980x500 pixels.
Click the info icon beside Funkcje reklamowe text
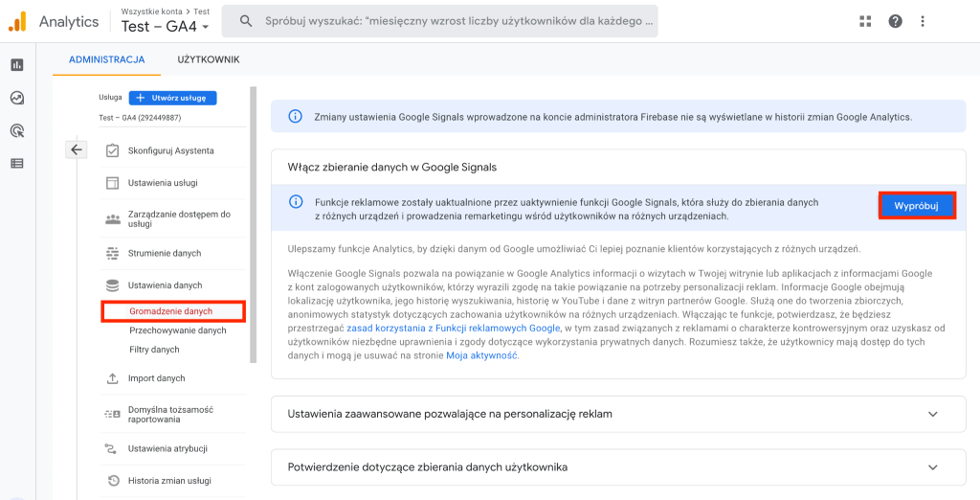pyautogui.click(x=295, y=202)
